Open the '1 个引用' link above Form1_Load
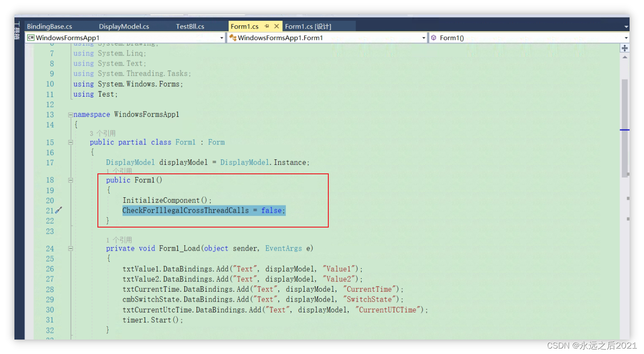Image resolution: width=644 pixels, height=354 pixels. [x=118, y=239]
